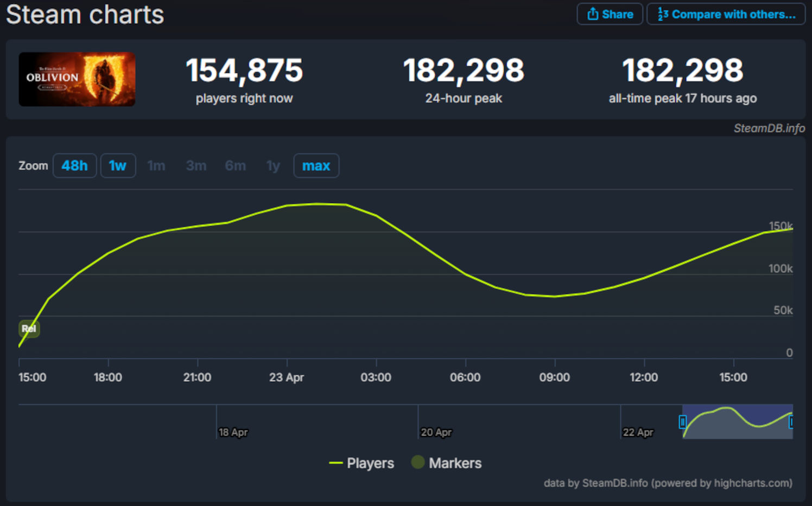The image size is (812, 506).
Task: Click the left navigator resize handle
Action: 683,421
